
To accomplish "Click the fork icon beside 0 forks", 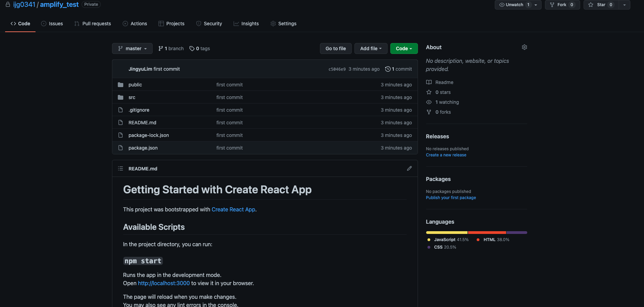I will [x=429, y=112].
